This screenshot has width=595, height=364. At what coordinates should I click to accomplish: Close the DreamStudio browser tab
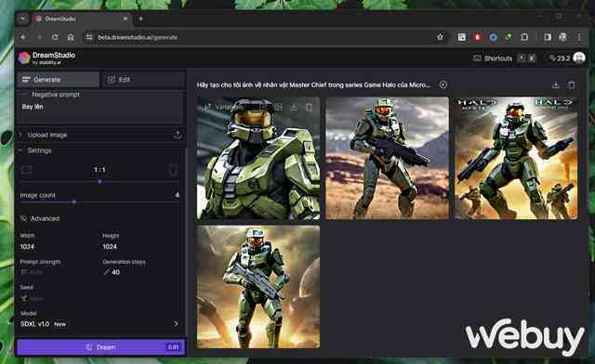[126, 19]
